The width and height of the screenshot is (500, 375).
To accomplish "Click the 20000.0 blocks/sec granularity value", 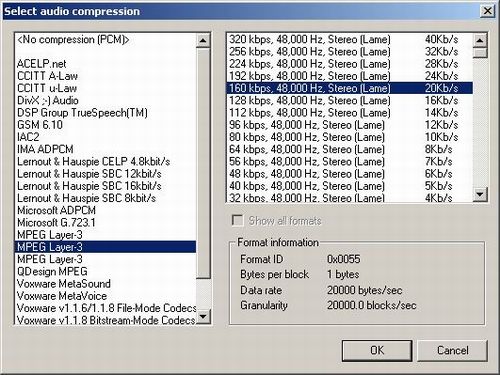I will click(x=371, y=305).
